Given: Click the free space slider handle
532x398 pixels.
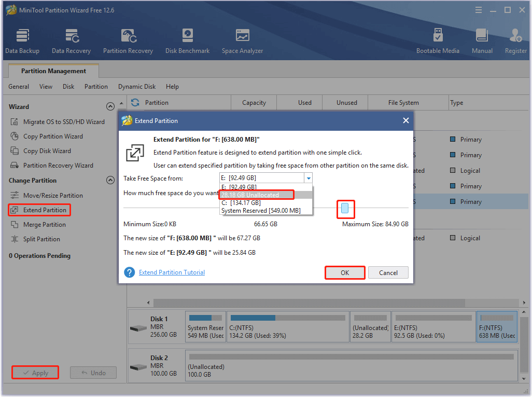Looking at the screenshot, I should pos(345,208).
